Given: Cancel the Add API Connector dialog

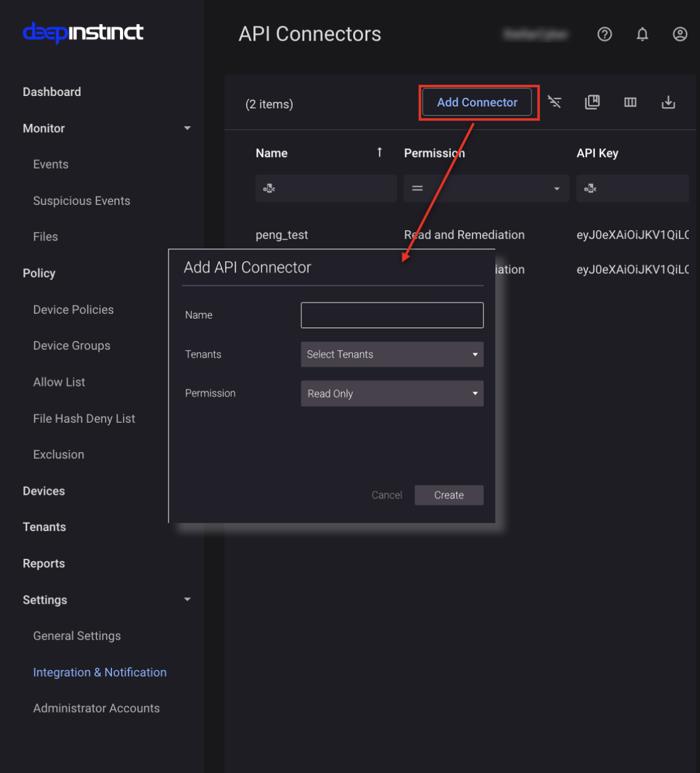Looking at the screenshot, I should (387, 495).
